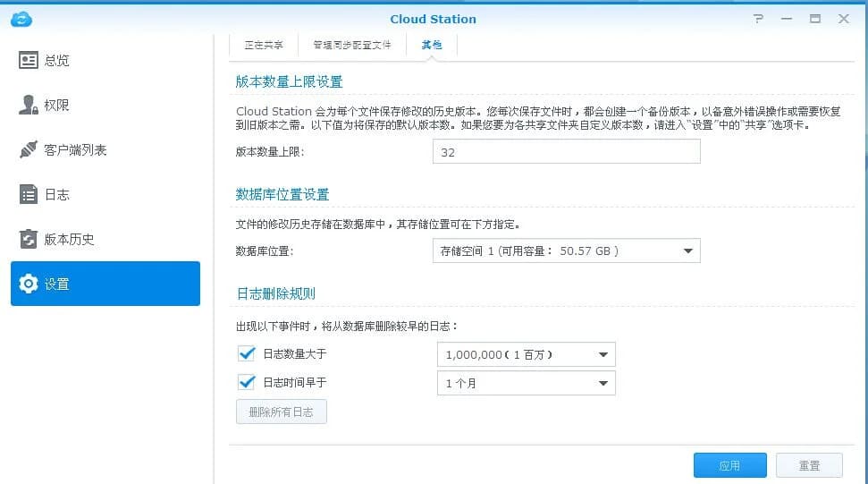
Task: Open help via the question mark icon
Action: 758,19
